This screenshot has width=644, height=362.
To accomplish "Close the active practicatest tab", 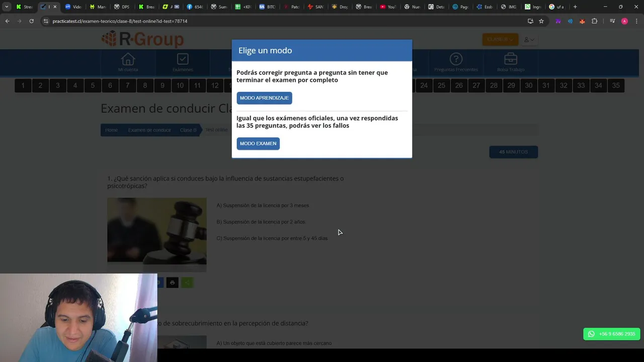I will coord(55,7).
